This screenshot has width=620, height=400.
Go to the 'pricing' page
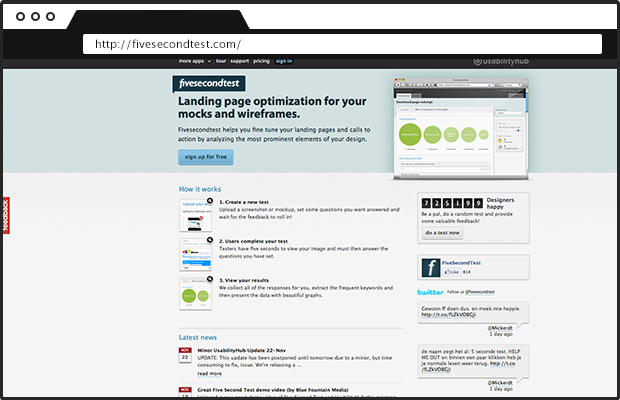[261, 61]
